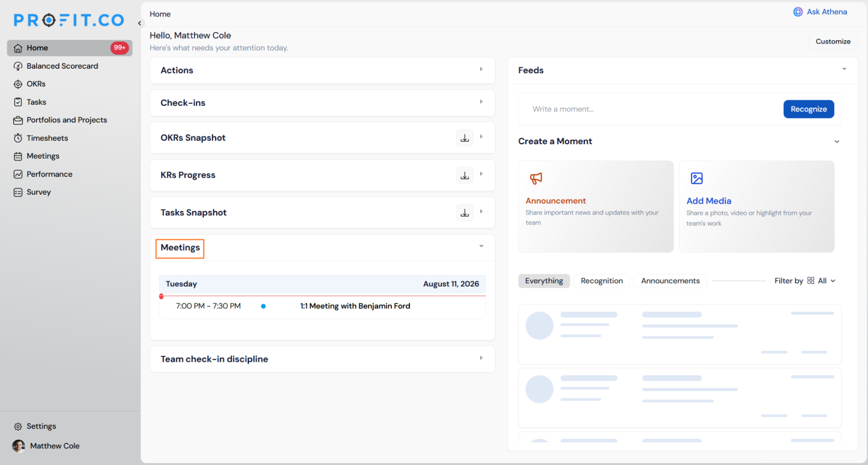Click the Ask Athena link

[x=827, y=12]
